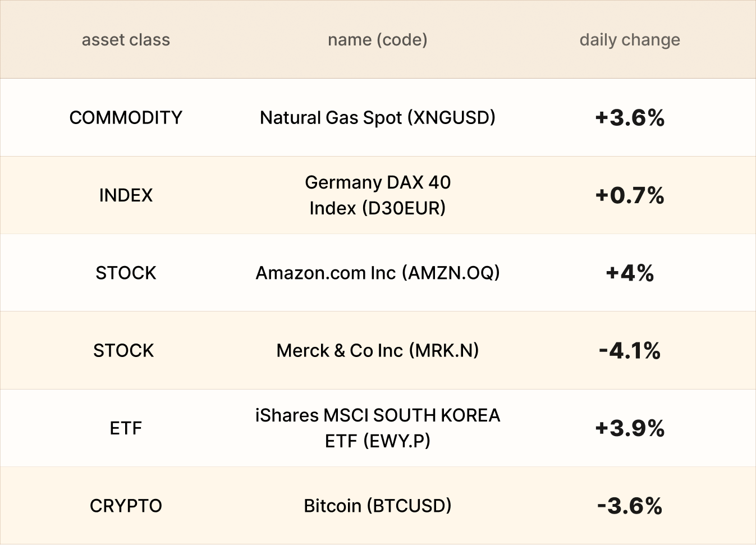Open Germany DAX 40 Index (D30EUR)
The image size is (756, 545).
click(x=377, y=195)
